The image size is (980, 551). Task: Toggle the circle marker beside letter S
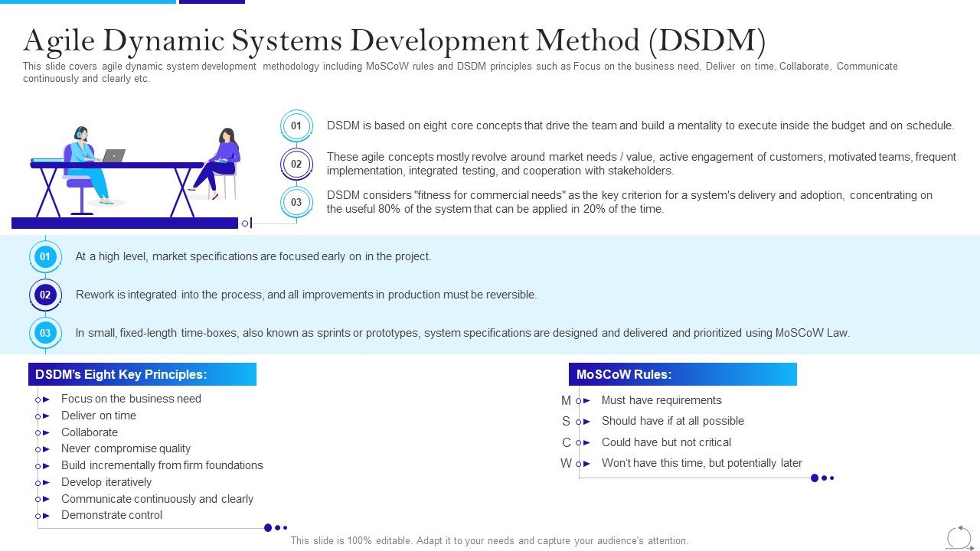[580, 421]
